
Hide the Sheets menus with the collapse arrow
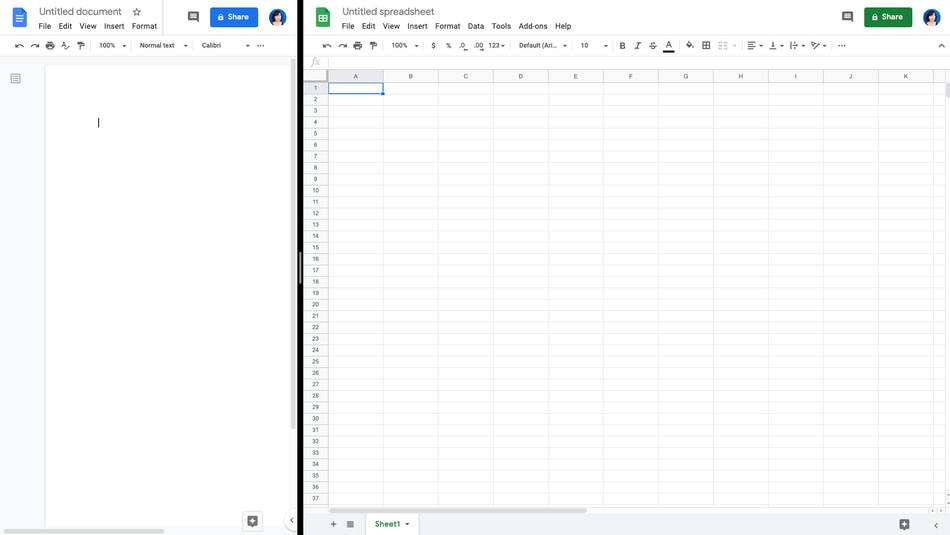coord(941,45)
